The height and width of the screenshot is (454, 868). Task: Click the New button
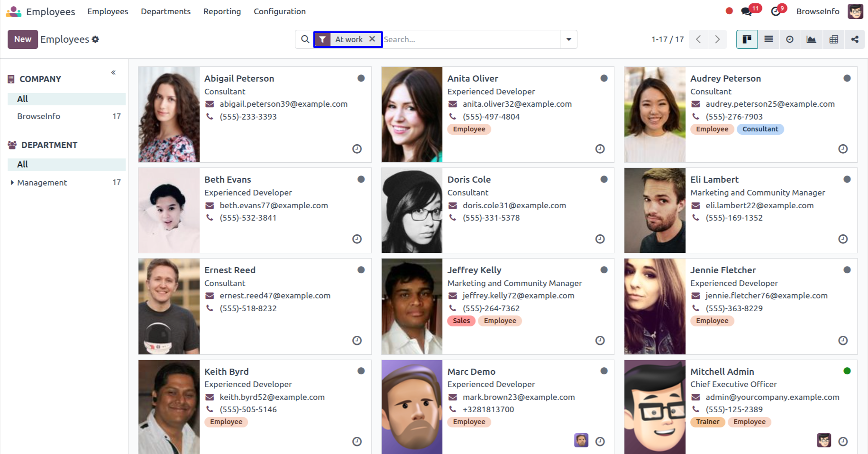coord(22,39)
